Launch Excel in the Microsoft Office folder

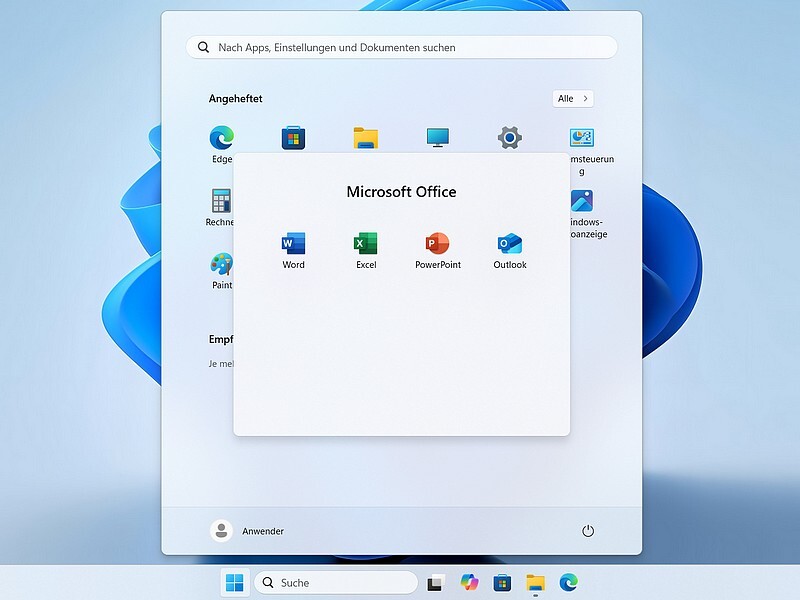(x=366, y=250)
